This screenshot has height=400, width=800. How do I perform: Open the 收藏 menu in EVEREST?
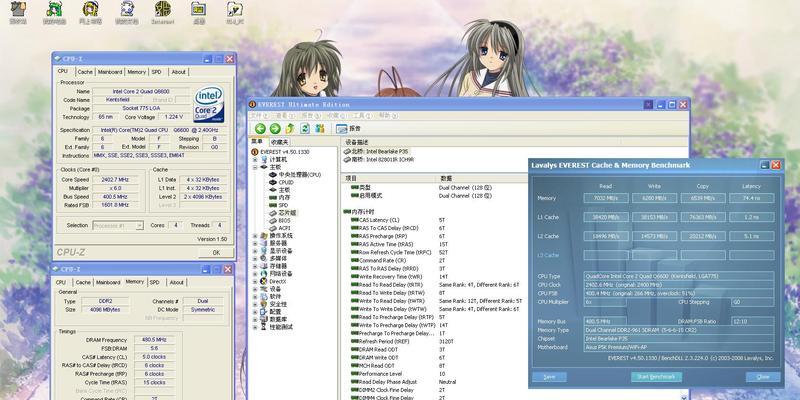pos(335,116)
